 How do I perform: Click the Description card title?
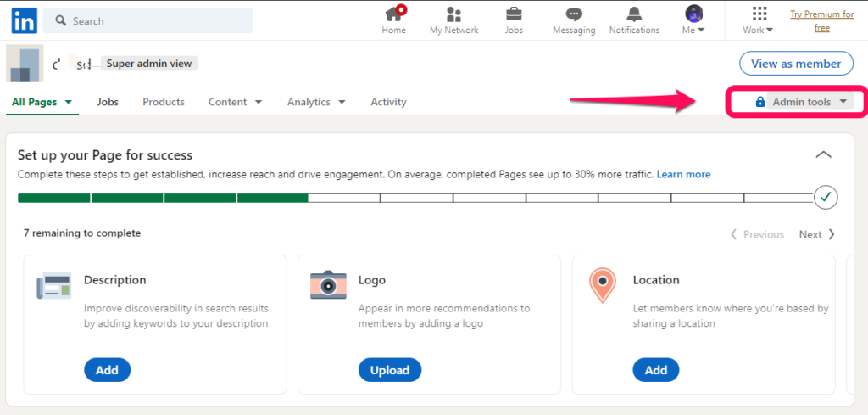115,280
